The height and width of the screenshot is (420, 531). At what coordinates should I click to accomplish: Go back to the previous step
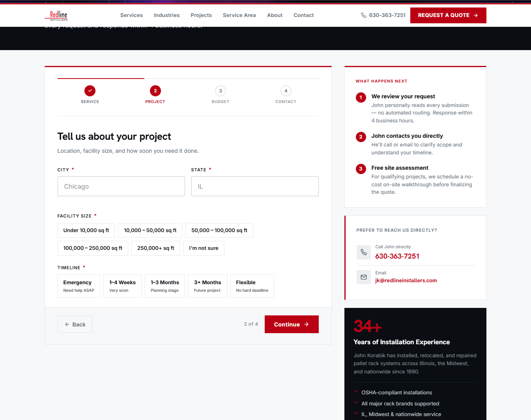click(x=75, y=324)
